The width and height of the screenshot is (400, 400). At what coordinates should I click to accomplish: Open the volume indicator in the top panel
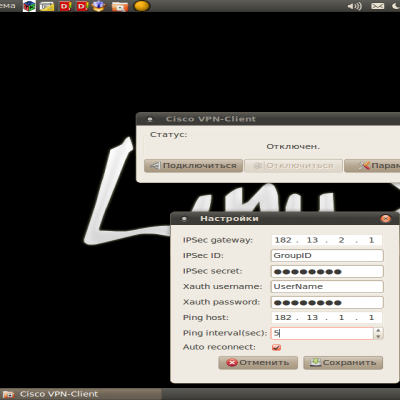click(x=354, y=6)
